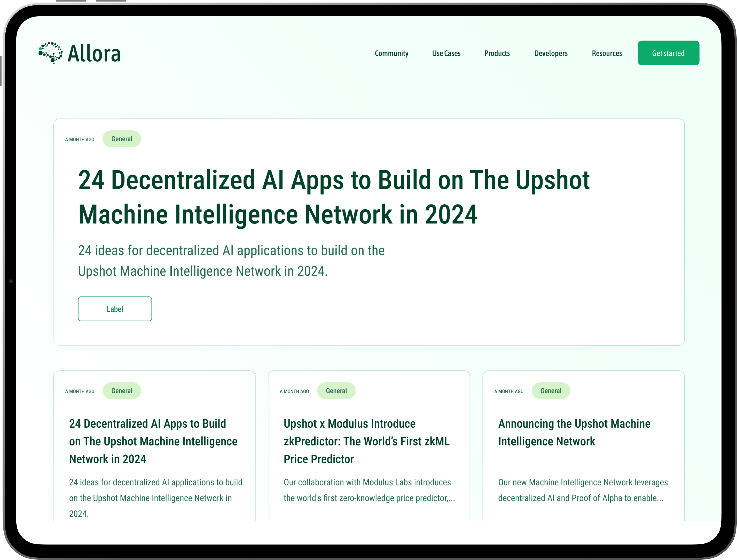Image resolution: width=737 pixels, height=560 pixels.
Task: Click the Allora brain logo icon
Action: pos(50,53)
